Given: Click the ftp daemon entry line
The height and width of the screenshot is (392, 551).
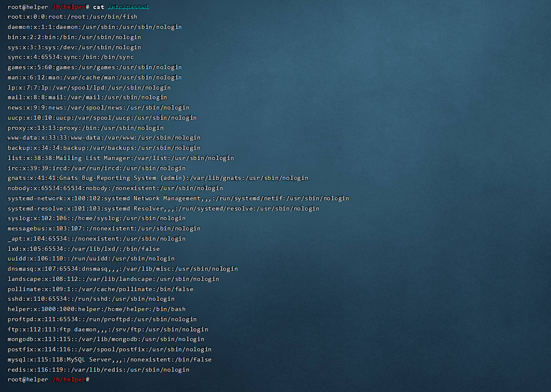Looking at the screenshot, I should pyautogui.click(x=107, y=329).
